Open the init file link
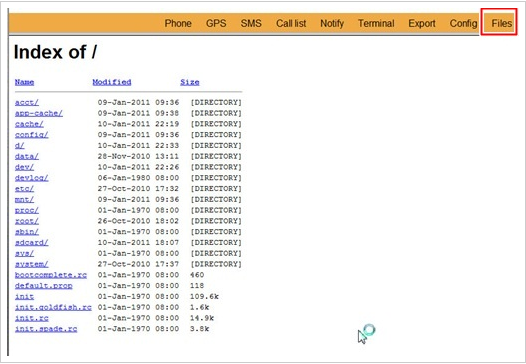 point(24,297)
